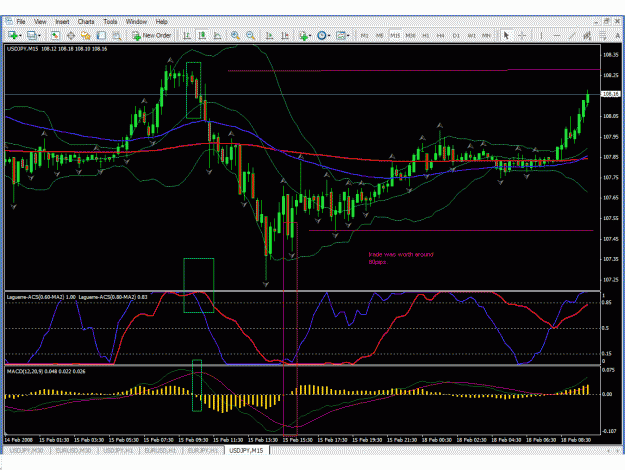
Task: Select the M1 timeframe
Action: pos(364,35)
